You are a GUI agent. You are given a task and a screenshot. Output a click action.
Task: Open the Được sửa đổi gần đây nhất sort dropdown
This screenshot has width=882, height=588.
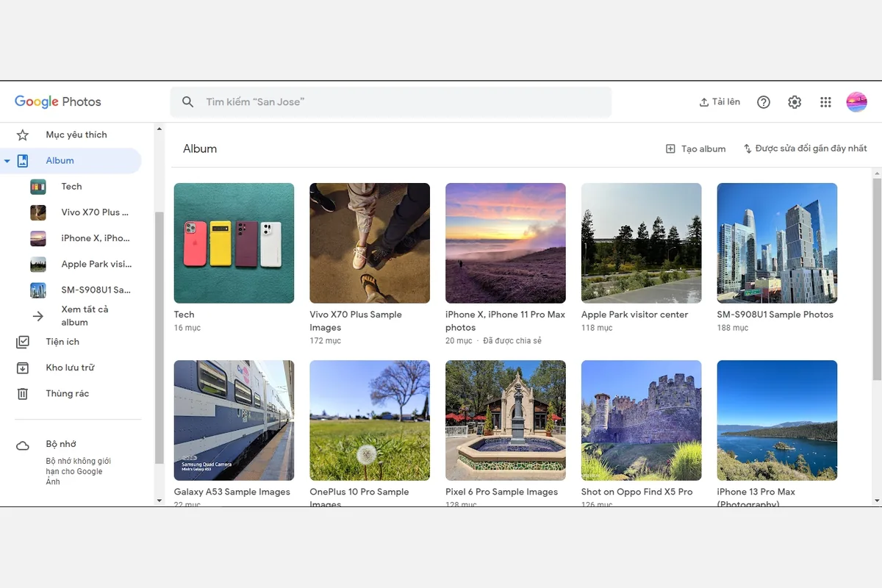(x=805, y=148)
